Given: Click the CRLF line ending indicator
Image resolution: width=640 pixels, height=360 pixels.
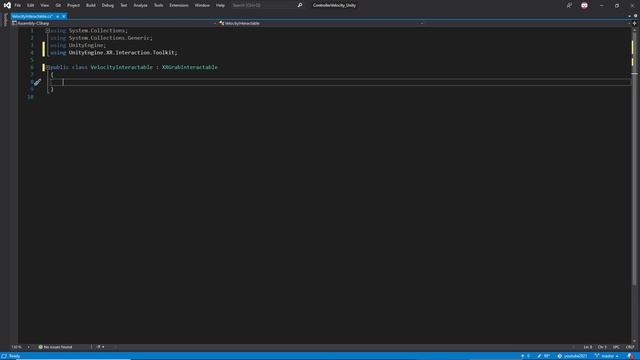Looking at the screenshot, I should click(630, 347).
